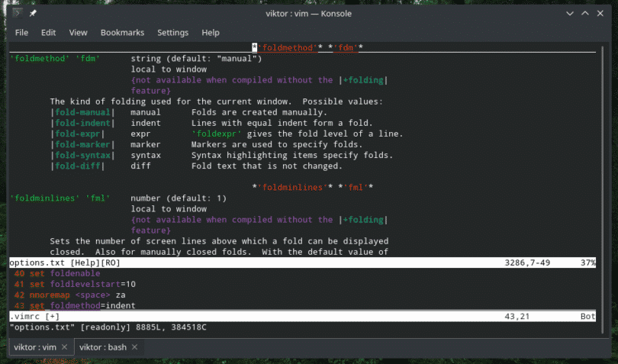Image resolution: width=618 pixels, height=364 pixels.
Task: Click 'Syntax highlighting items specify folds.'
Action: 292,156
